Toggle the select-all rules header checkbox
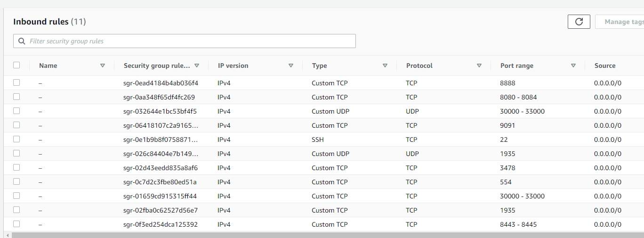 (16, 65)
